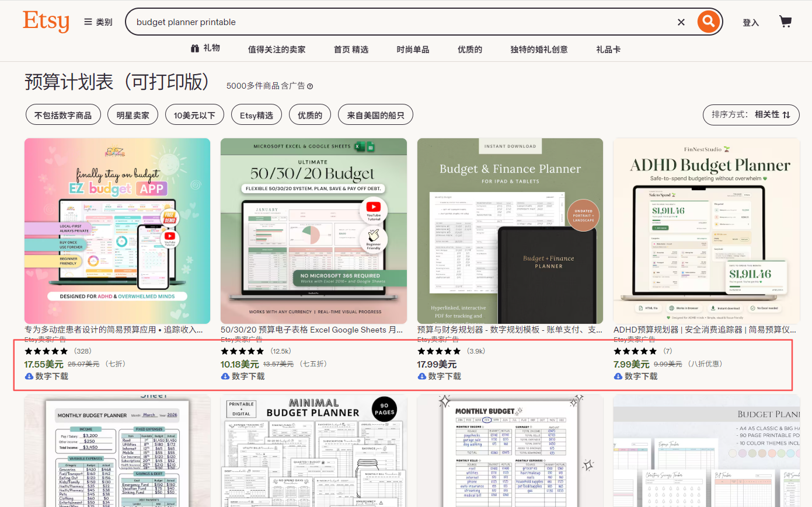Toggle the 来自美国的船只 filter chip
This screenshot has height=507, width=812.
coord(375,115)
